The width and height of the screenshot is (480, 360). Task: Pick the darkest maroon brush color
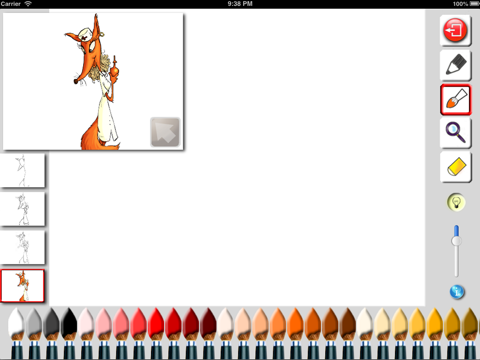pos(208,332)
